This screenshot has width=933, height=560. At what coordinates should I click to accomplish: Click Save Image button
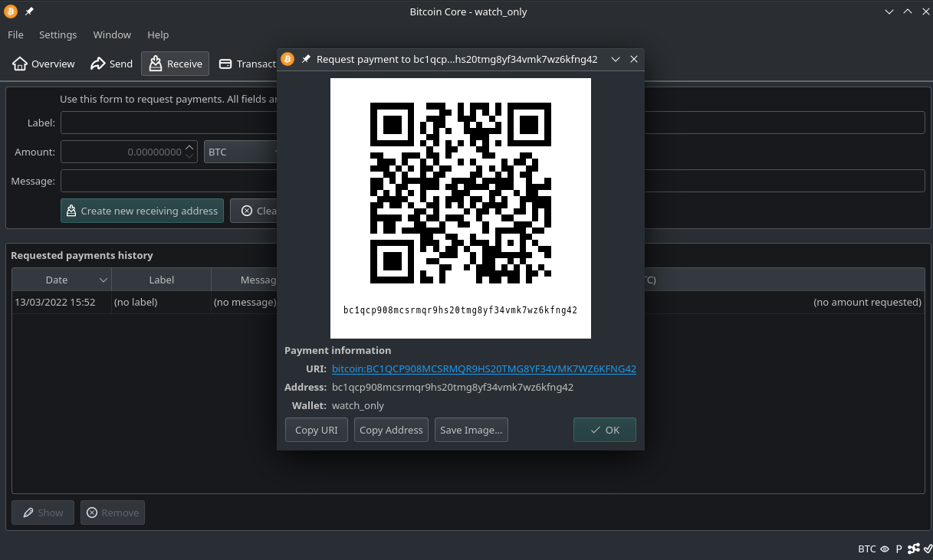pos(471,430)
